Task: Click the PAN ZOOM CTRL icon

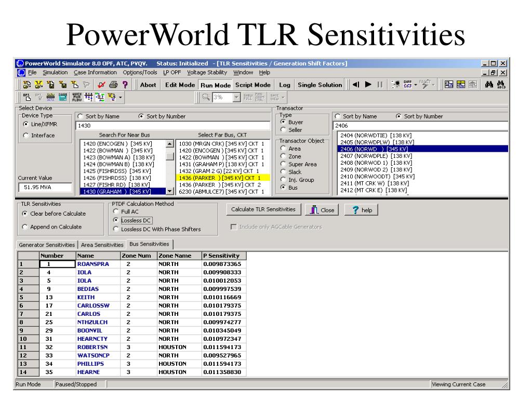Action: pyautogui.click(x=259, y=97)
